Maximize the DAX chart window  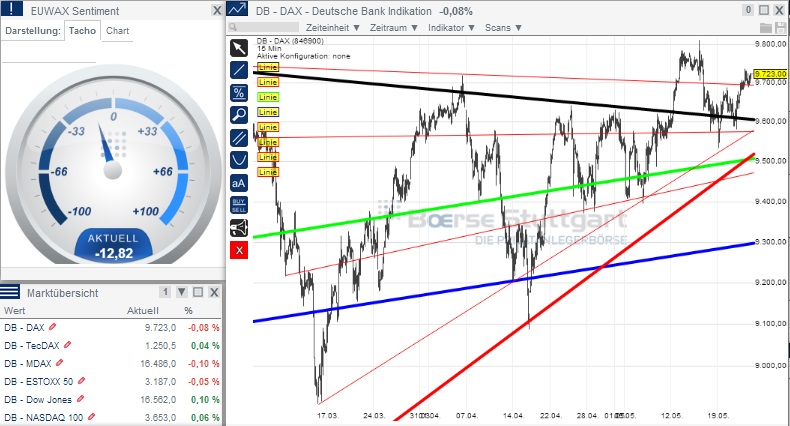point(764,10)
